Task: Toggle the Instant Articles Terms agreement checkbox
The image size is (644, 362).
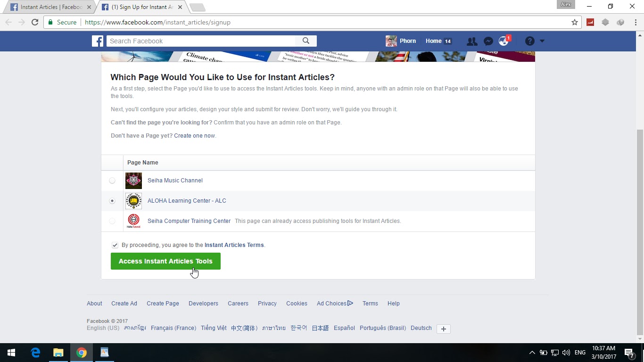Action: coord(115,245)
